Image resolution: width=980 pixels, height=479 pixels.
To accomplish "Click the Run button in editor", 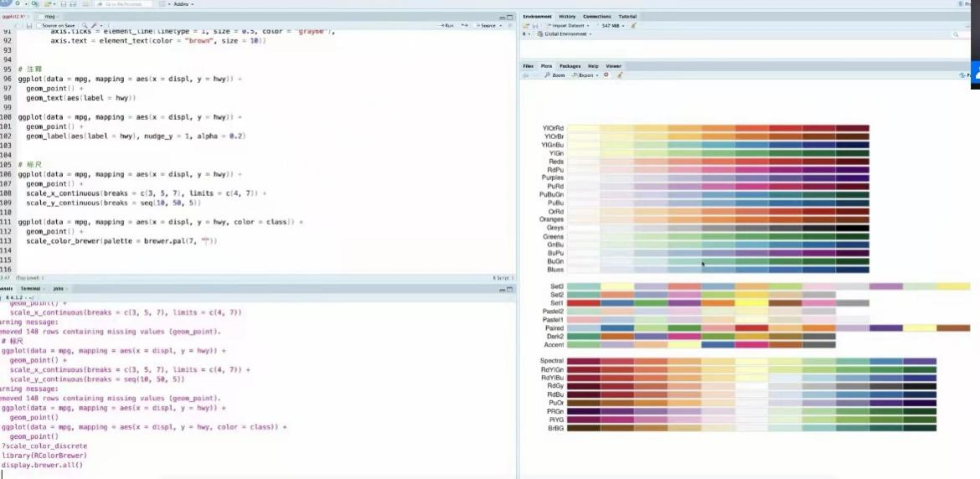I will coord(448,25).
